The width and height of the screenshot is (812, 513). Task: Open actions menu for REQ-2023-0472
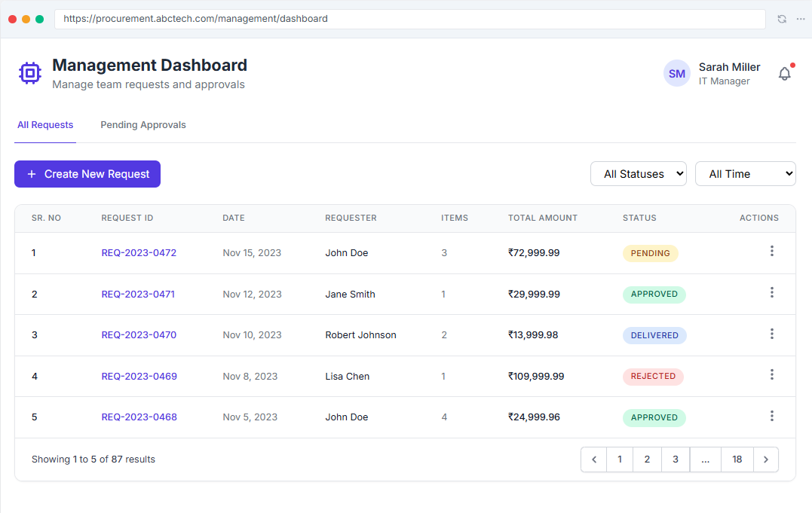[771, 251]
